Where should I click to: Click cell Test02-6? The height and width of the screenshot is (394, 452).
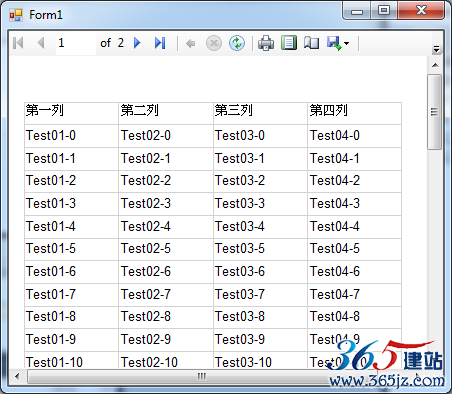point(166,272)
